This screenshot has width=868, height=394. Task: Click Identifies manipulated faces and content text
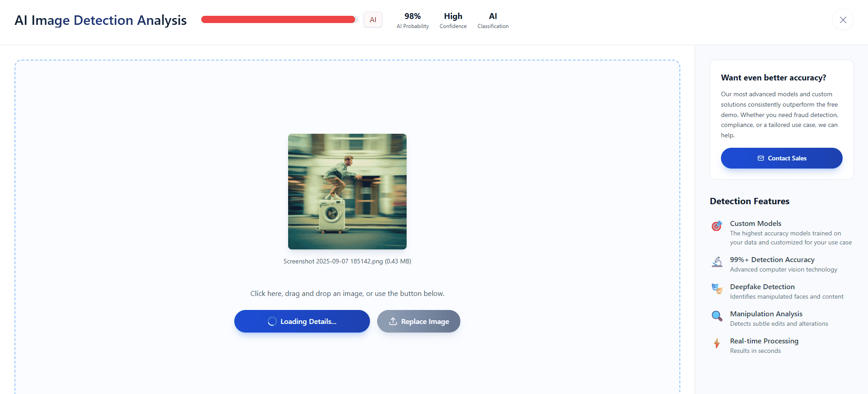(x=787, y=296)
